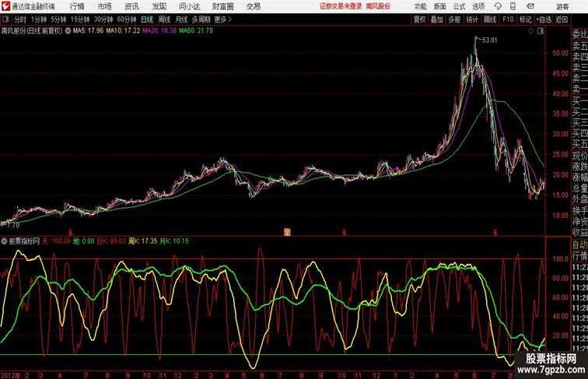Click the 统计 statistics button
The height and width of the screenshot is (379, 588).
[x=472, y=19]
